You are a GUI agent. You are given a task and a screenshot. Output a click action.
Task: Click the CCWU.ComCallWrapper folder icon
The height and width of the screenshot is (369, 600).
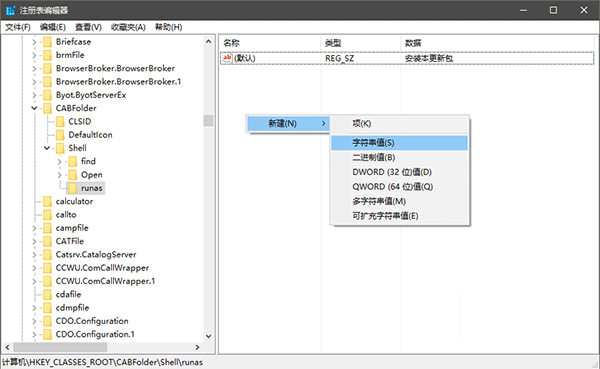click(x=47, y=268)
